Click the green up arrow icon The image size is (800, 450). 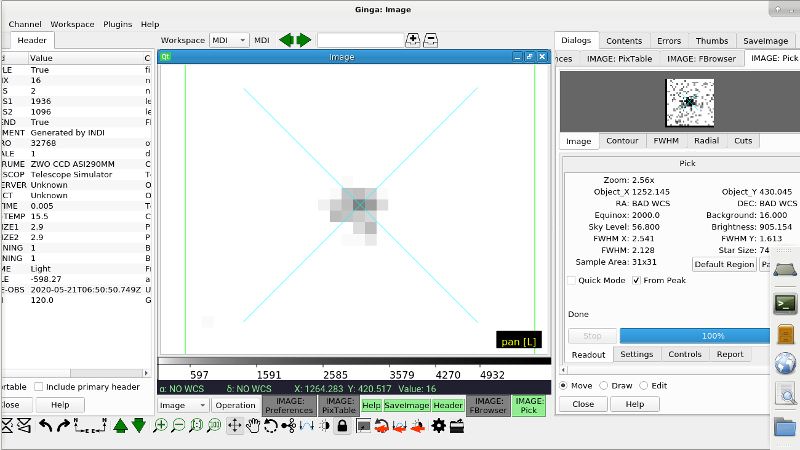click(121, 426)
